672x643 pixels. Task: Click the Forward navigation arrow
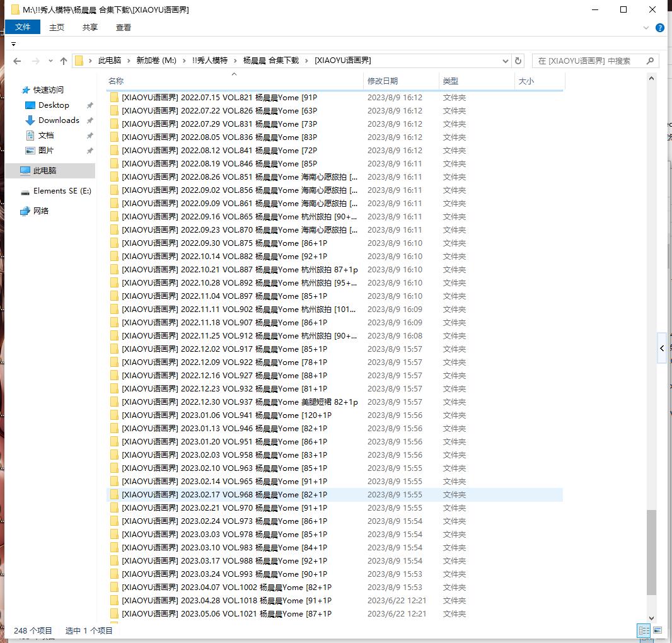35,61
